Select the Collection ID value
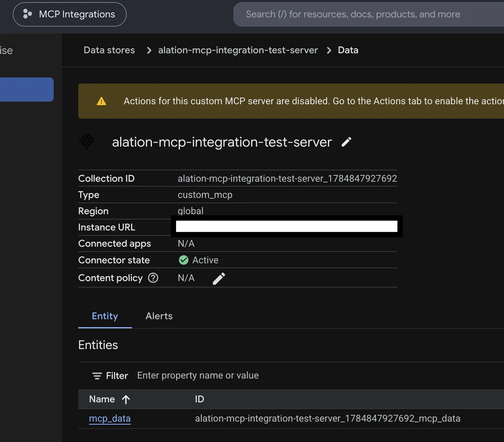 coord(287,178)
